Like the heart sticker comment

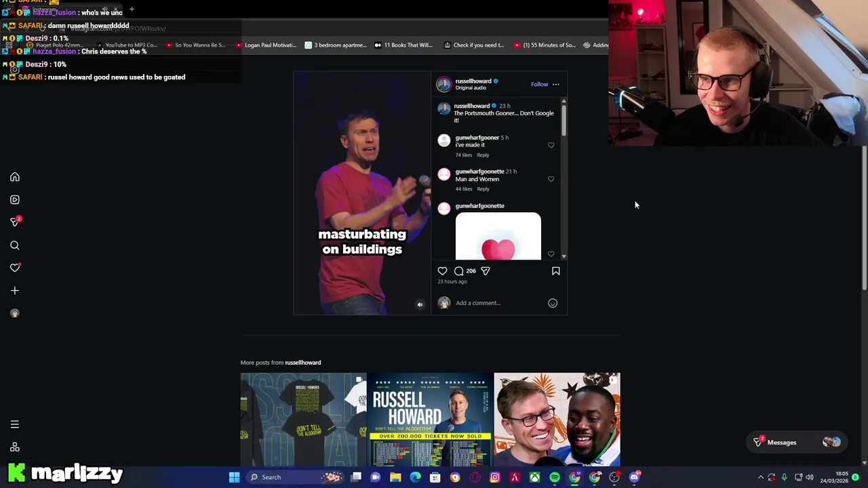pos(551,254)
